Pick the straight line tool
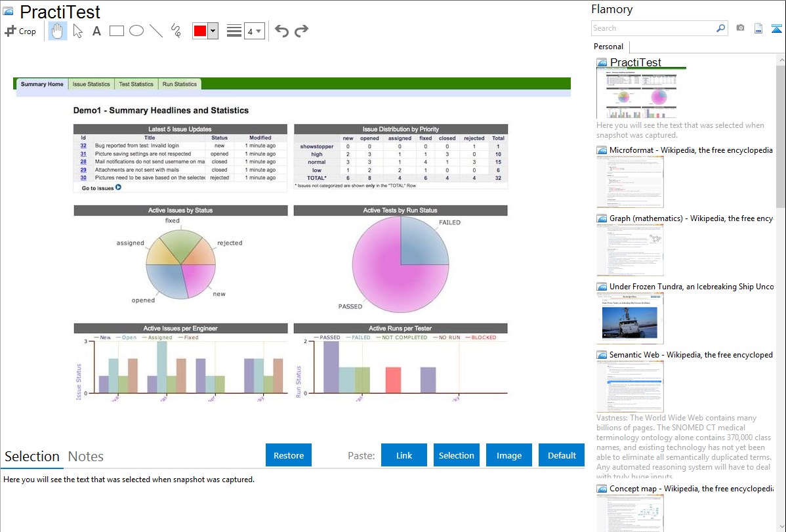The width and height of the screenshot is (786, 532). click(x=156, y=31)
